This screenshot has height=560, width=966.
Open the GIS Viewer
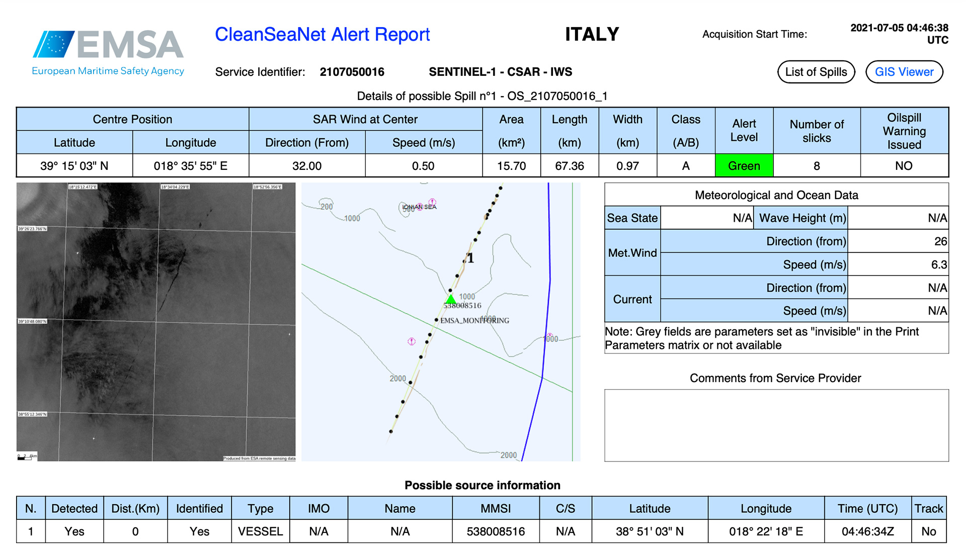pos(904,72)
